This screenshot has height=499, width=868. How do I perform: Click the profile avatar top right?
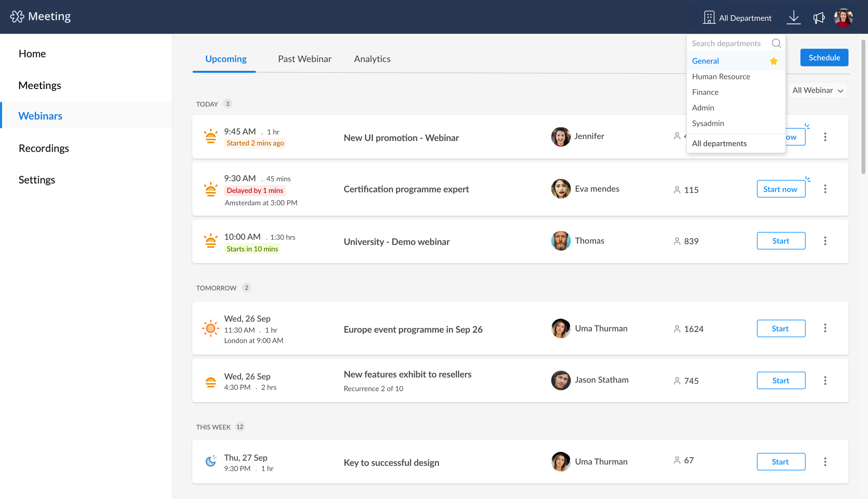(844, 18)
